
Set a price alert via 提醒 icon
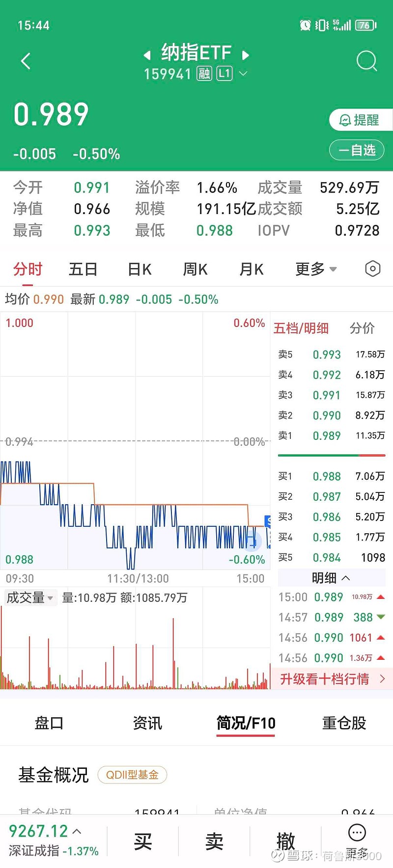(x=361, y=119)
